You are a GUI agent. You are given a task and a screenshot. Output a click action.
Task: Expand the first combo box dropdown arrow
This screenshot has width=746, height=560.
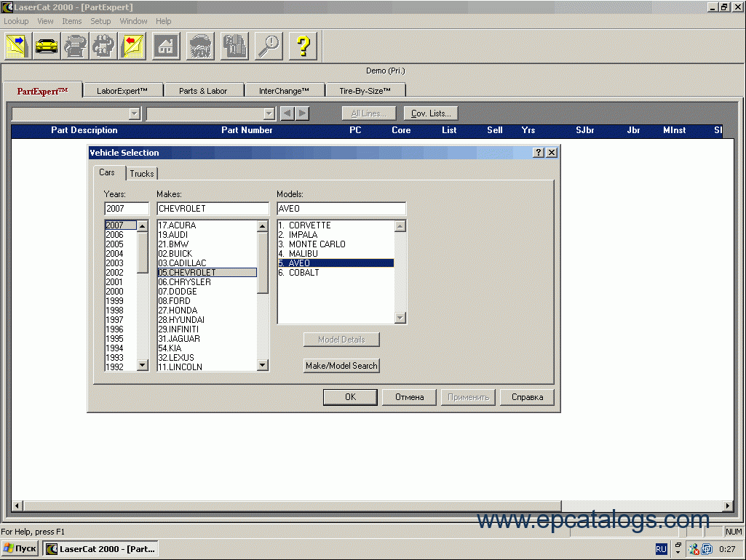135,113
